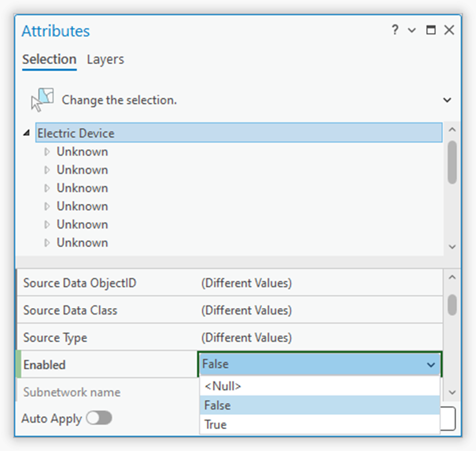
Task: Click the selection tree scrollbar thumb
Action: coord(452,162)
